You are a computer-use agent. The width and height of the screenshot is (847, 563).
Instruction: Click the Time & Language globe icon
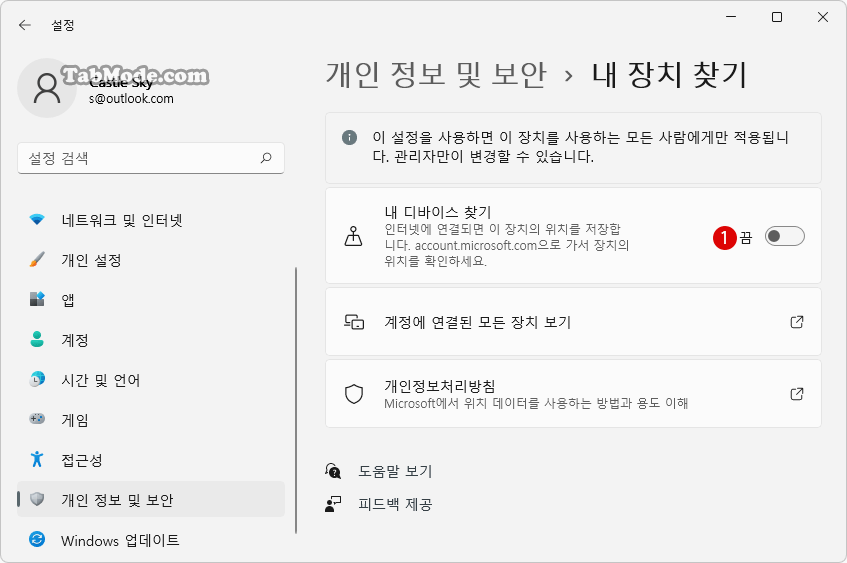(x=37, y=379)
